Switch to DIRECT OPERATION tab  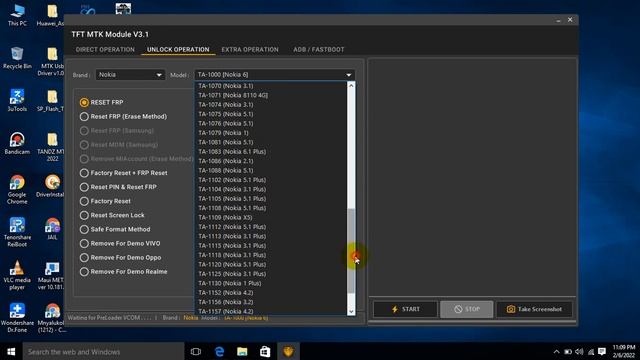click(x=105, y=49)
